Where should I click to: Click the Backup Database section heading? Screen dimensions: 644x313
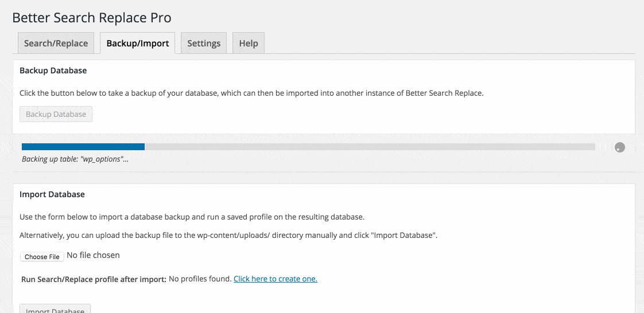[53, 71]
